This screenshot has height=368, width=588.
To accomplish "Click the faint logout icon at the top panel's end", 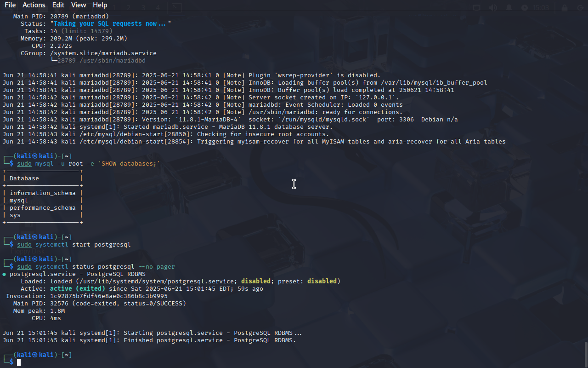I will tap(580, 8).
